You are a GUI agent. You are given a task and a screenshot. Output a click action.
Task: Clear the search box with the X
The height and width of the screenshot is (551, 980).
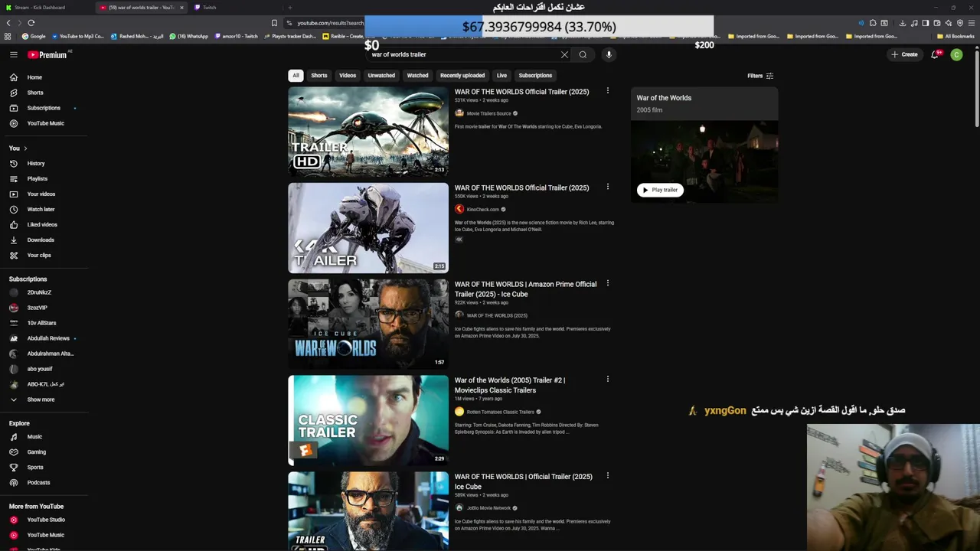pos(564,54)
